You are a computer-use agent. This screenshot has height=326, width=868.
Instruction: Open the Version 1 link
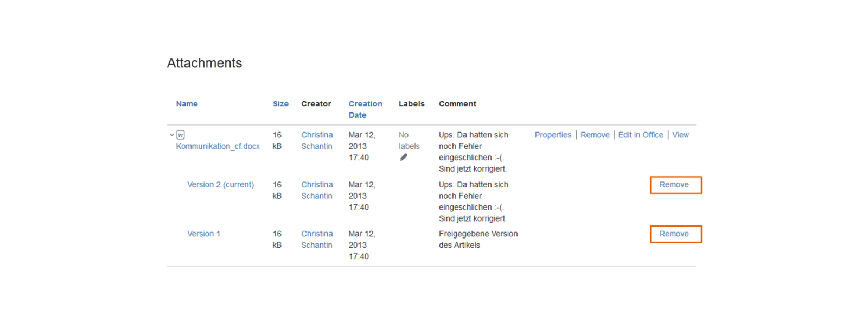tap(203, 234)
